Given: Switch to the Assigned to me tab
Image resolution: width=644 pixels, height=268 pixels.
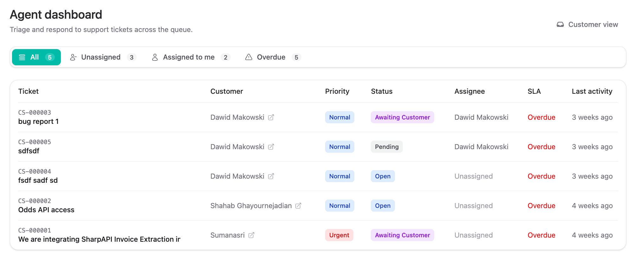Looking at the screenshot, I should click(x=191, y=57).
